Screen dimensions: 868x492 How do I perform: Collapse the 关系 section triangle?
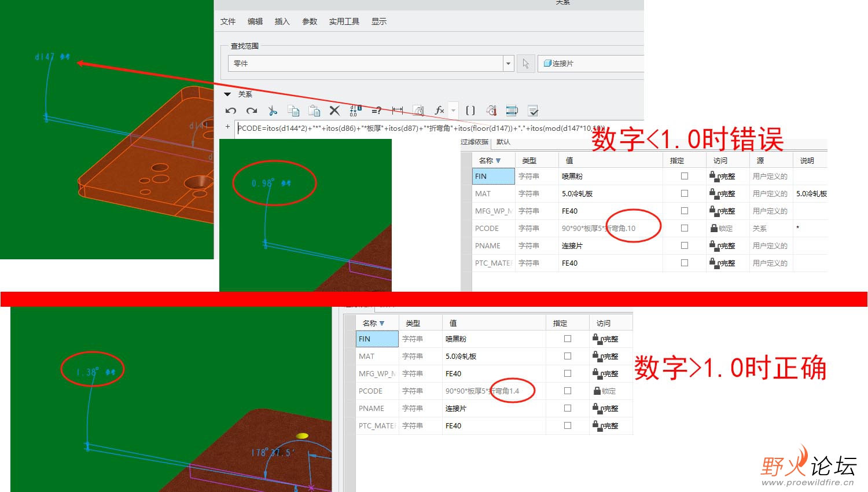[x=227, y=94]
